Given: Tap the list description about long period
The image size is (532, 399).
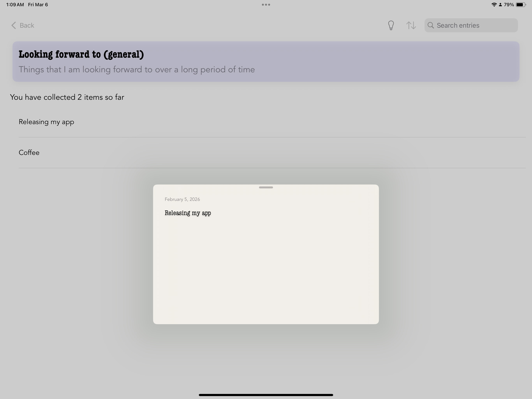Looking at the screenshot, I should 137,70.
